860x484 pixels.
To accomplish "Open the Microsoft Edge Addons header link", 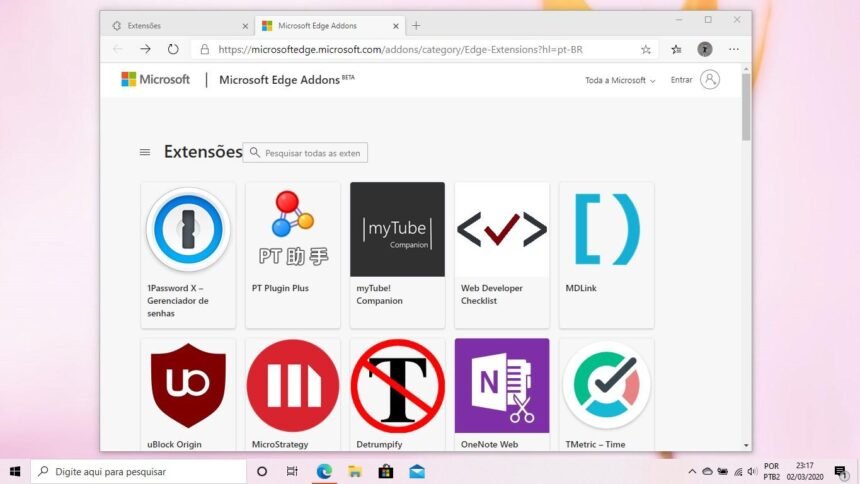I will click(x=286, y=80).
